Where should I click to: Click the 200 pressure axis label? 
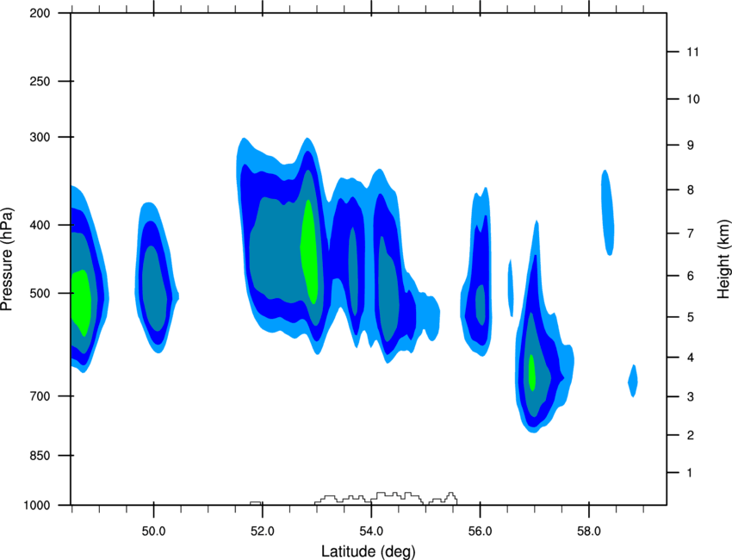[40, 13]
